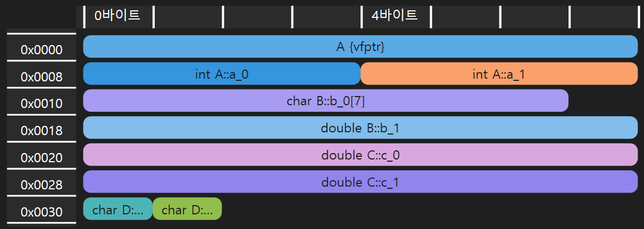Click the empty space in row 0x0030
Image resolution: width=644 pixels, height=229 pixels.
(430, 209)
